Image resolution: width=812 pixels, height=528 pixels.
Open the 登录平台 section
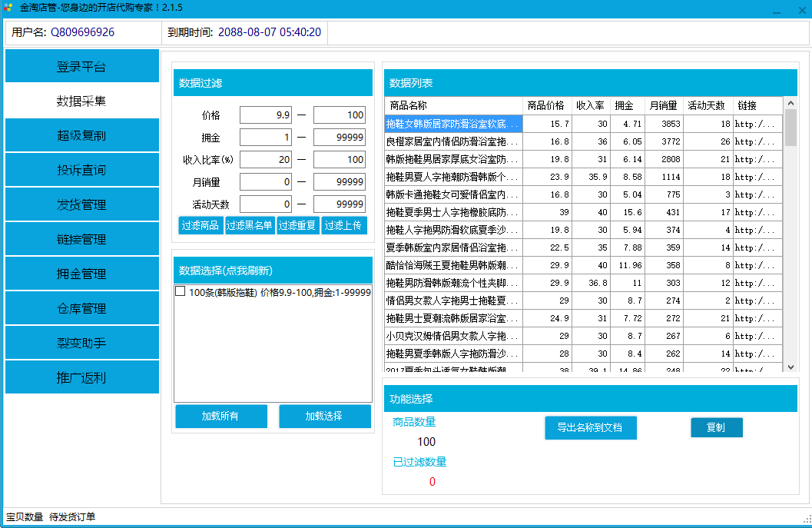tap(81, 66)
